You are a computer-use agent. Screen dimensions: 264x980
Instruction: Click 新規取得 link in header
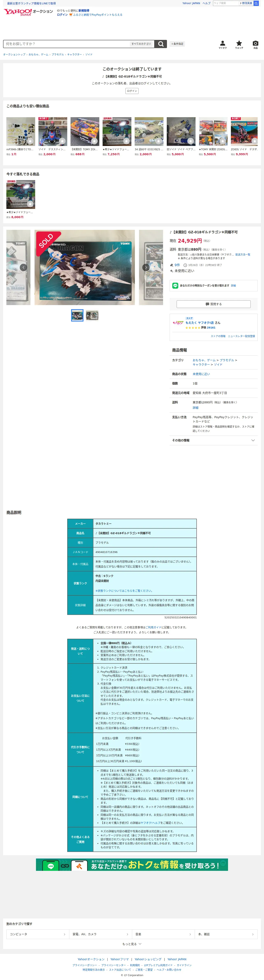84,11
